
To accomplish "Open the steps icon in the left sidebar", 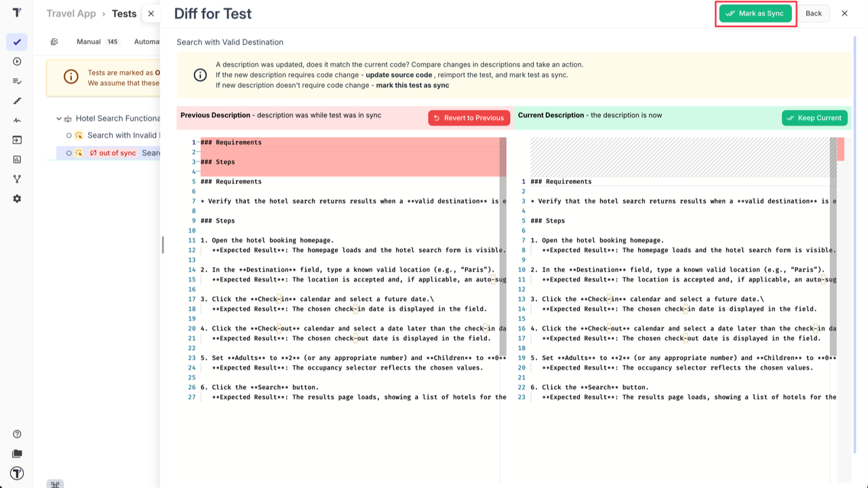I will (x=17, y=100).
